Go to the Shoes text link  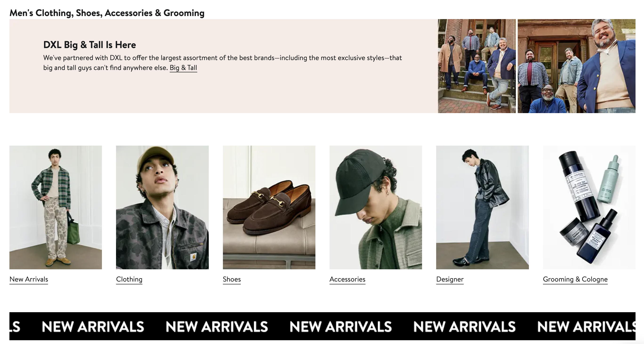pyautogui.click(x=232, y=279)
